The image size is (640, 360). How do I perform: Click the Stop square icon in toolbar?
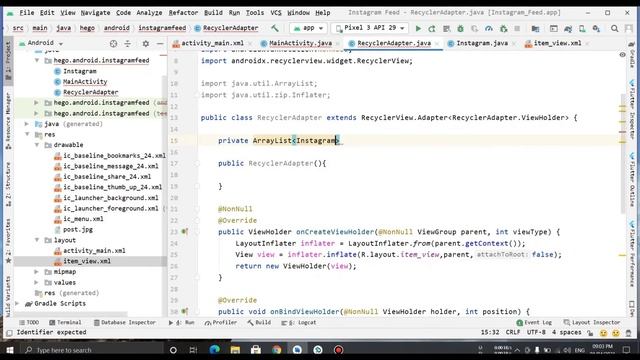click(517, 28)
